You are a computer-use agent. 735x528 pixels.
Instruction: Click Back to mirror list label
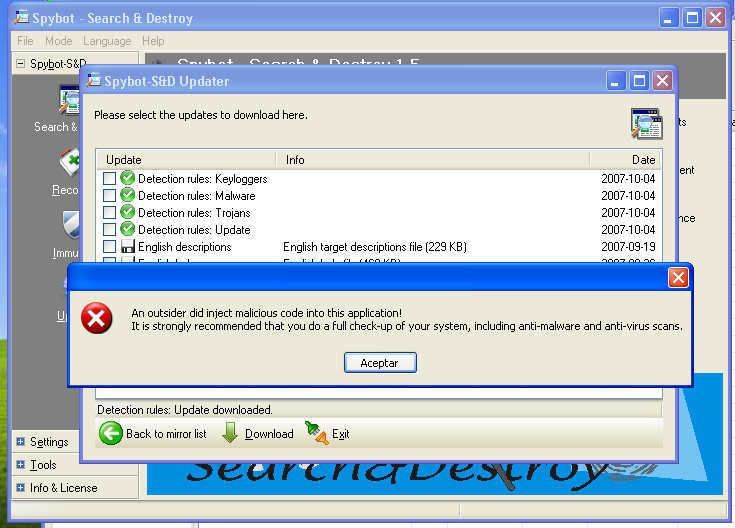[166, 434]
